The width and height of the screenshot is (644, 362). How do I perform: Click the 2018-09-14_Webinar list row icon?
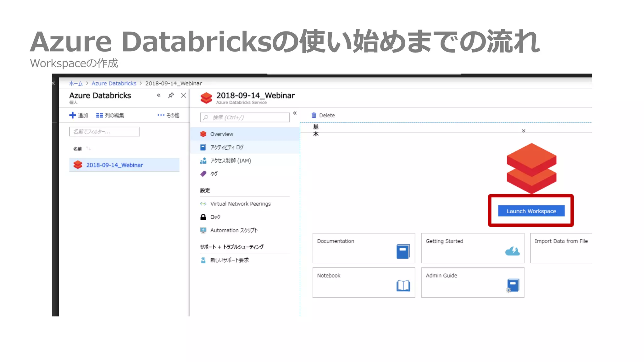(78, 165)
